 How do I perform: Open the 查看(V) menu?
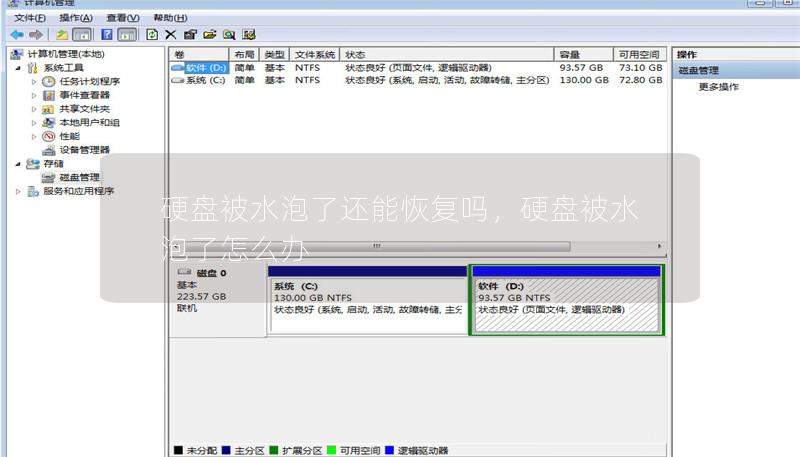click(x=123, y=18)
